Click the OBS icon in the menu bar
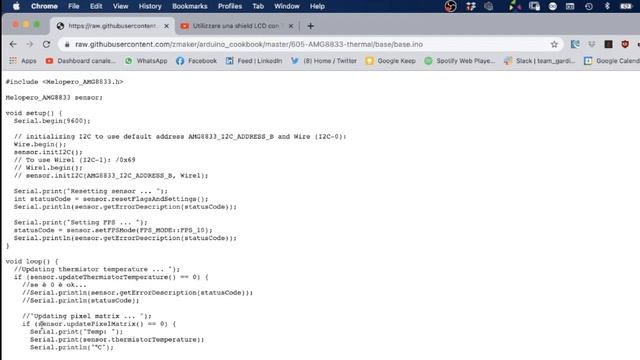The height and width of the screenshot is (360, 640). tap(450, 6)
